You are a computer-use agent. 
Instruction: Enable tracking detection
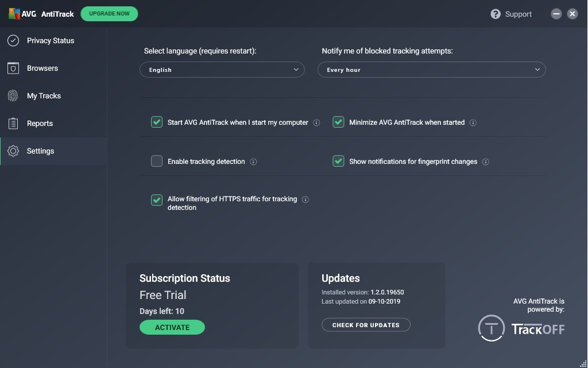[156, 161]
